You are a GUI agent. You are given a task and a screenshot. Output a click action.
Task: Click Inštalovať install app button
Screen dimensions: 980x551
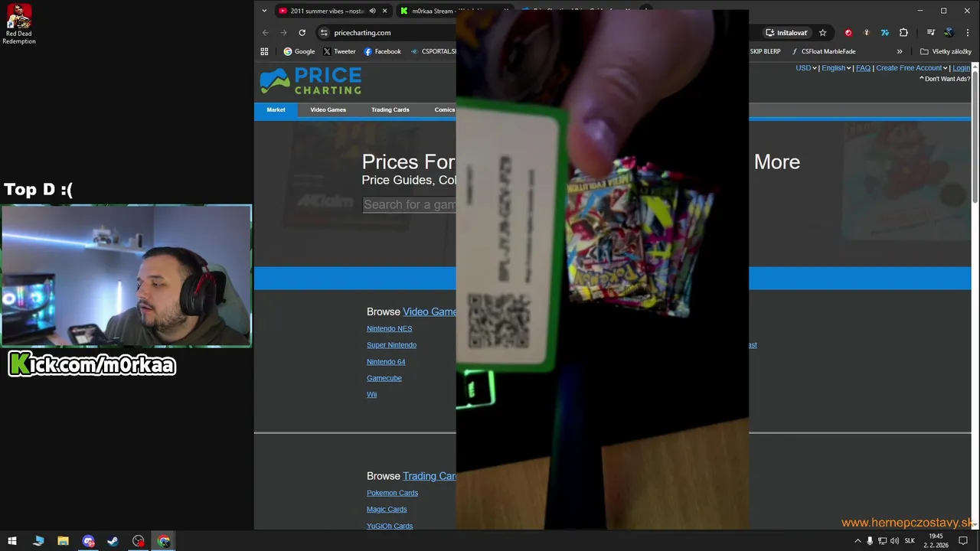pyautogui.click(x=786, y=33)
